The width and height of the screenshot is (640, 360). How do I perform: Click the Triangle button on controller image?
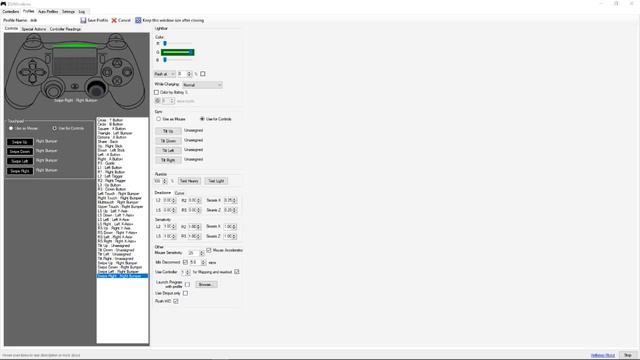coord(117,63)
